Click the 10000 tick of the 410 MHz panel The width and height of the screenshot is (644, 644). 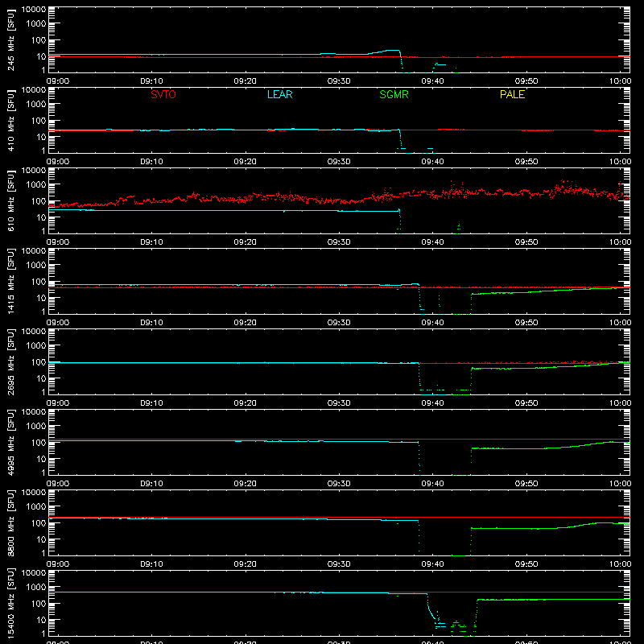[34, 90]
